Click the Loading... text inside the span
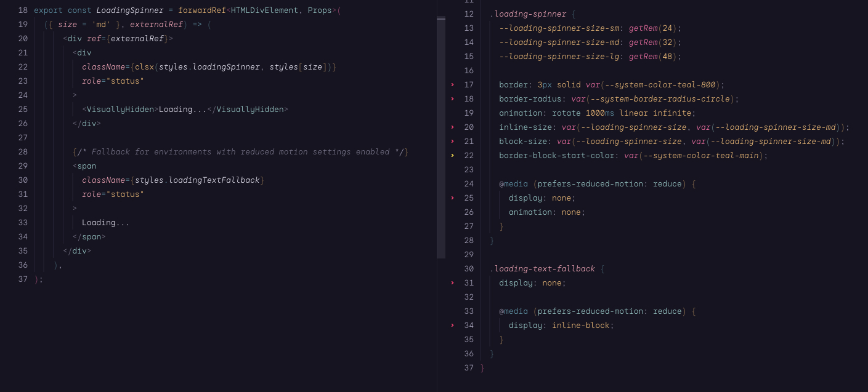The width and height of the screenshot is (868, 392). (x=106, y=222)
